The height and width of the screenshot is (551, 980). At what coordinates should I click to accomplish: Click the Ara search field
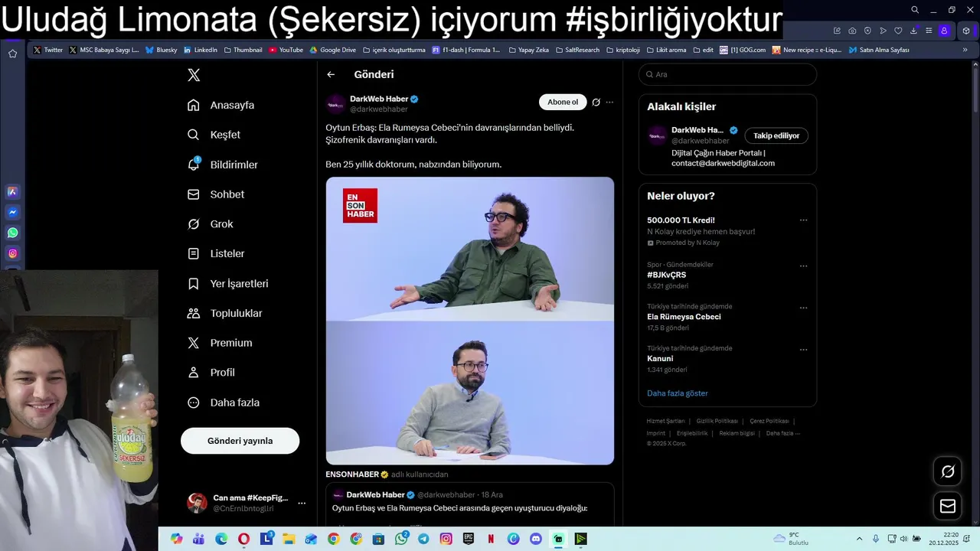pos(727,74)
